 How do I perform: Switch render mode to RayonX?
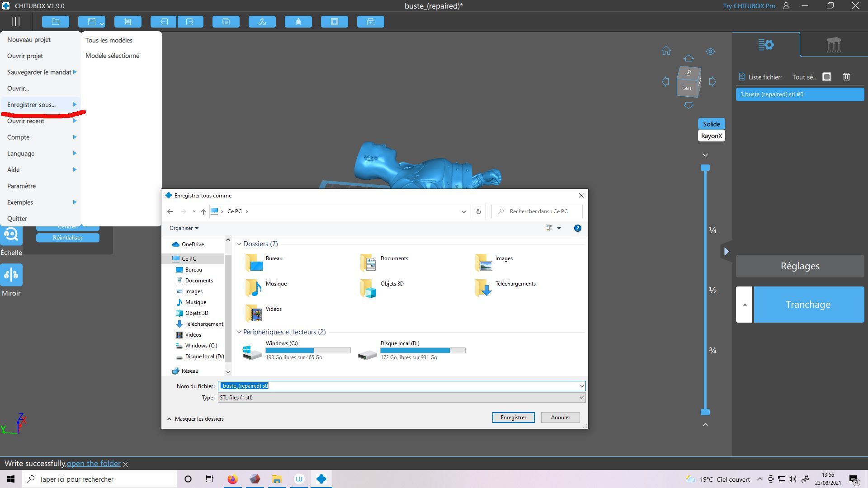[x=711, y=136]
